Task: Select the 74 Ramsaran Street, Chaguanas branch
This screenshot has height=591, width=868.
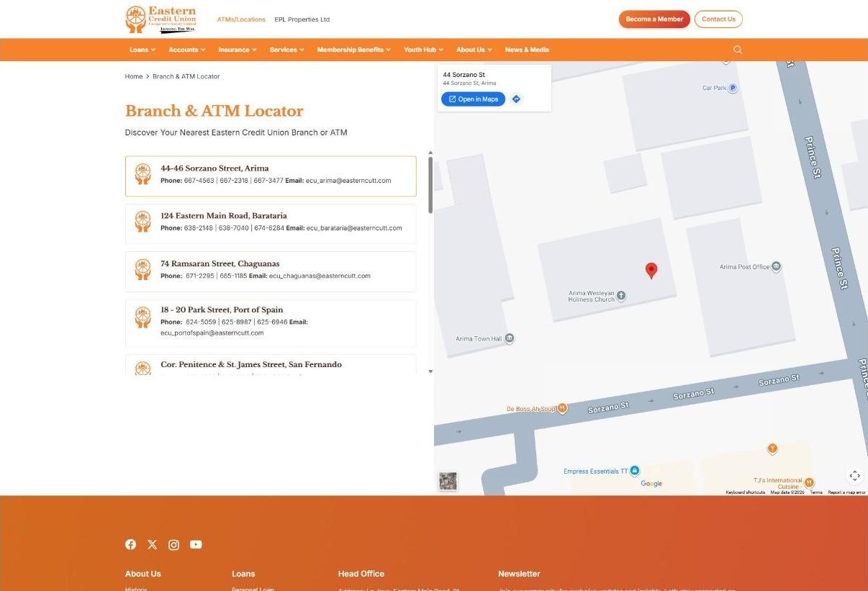Action: (x=271, y=271)
